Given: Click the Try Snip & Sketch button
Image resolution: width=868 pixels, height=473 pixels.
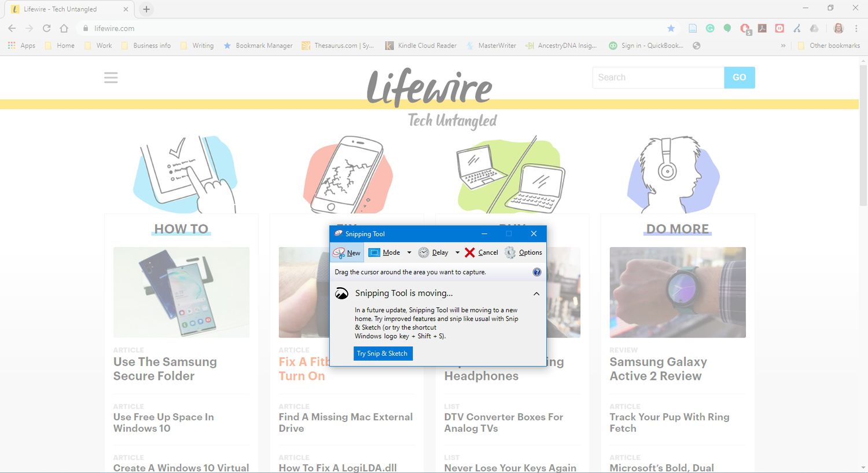Looking at the screenshot, I should [382, 353].
